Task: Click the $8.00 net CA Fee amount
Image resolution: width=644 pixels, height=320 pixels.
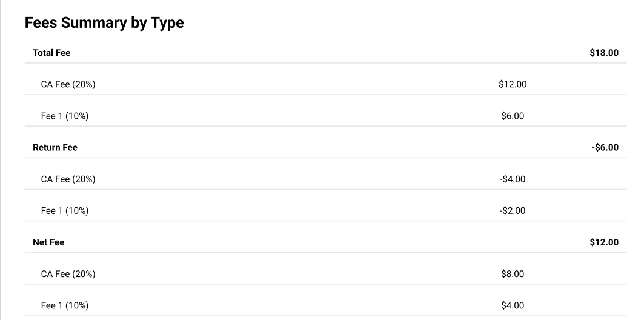Action: pos(513,274)
